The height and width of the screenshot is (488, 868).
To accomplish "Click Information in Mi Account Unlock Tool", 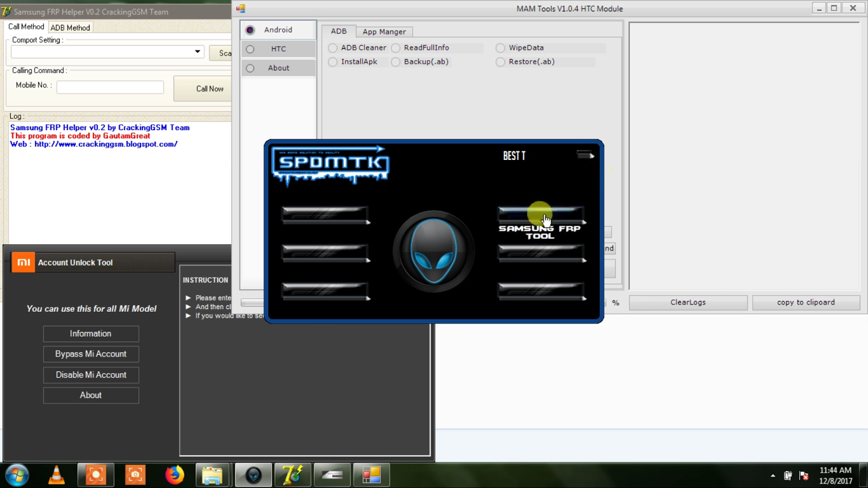I will 91,333.
